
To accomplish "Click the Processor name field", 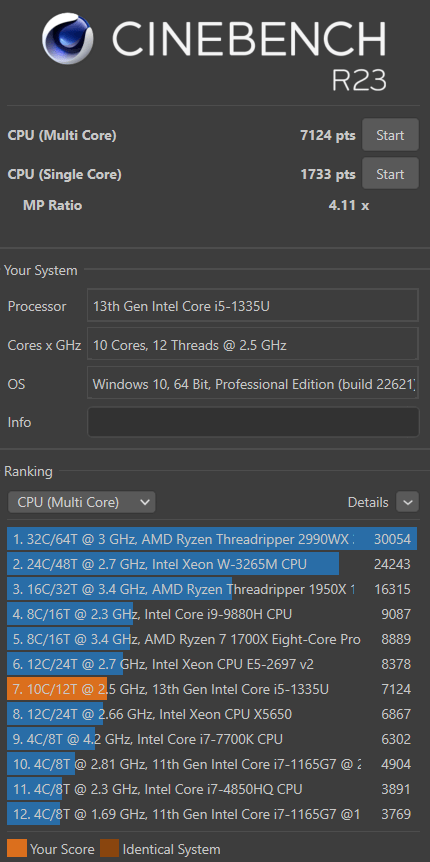I will [x=253, y=306].
